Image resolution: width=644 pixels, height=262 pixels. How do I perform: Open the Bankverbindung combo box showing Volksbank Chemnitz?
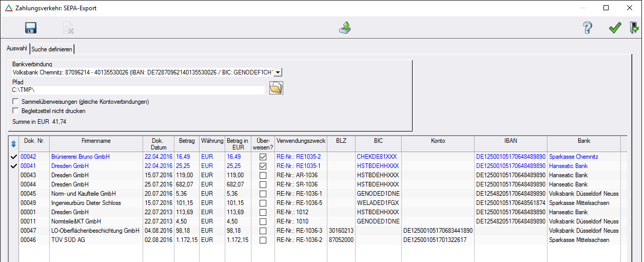point(144,73)
